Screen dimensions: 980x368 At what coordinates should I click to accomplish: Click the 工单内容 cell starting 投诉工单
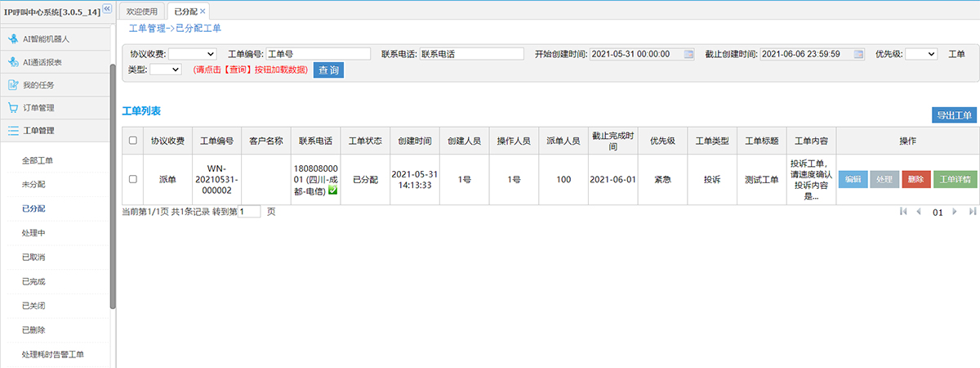tap(811, 179)
